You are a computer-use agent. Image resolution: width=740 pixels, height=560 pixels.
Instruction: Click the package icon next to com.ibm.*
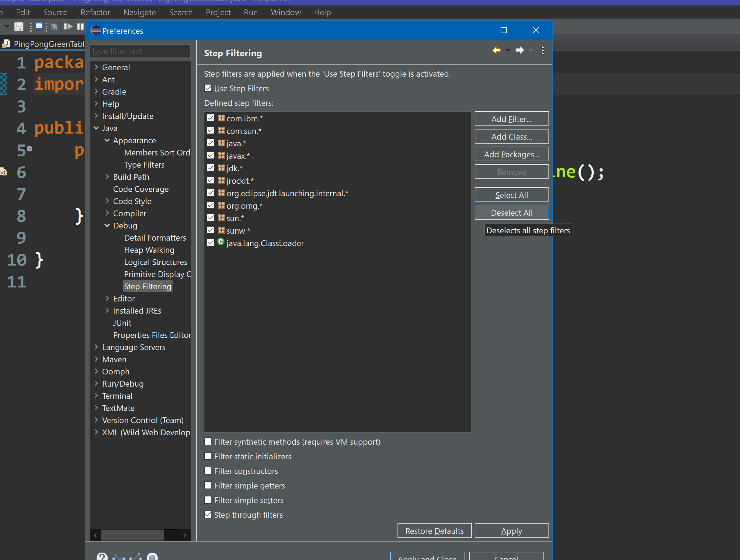[x=221, y=118]
